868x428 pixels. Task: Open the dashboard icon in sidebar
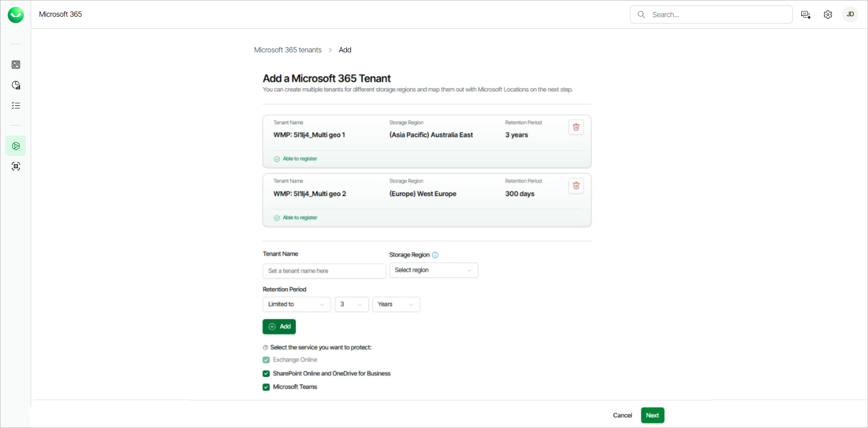tap(16, 65)
